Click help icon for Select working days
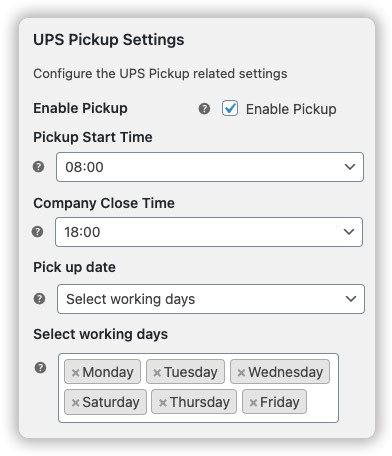This screenshot has height=456, width=392. [x=40, y=368]
